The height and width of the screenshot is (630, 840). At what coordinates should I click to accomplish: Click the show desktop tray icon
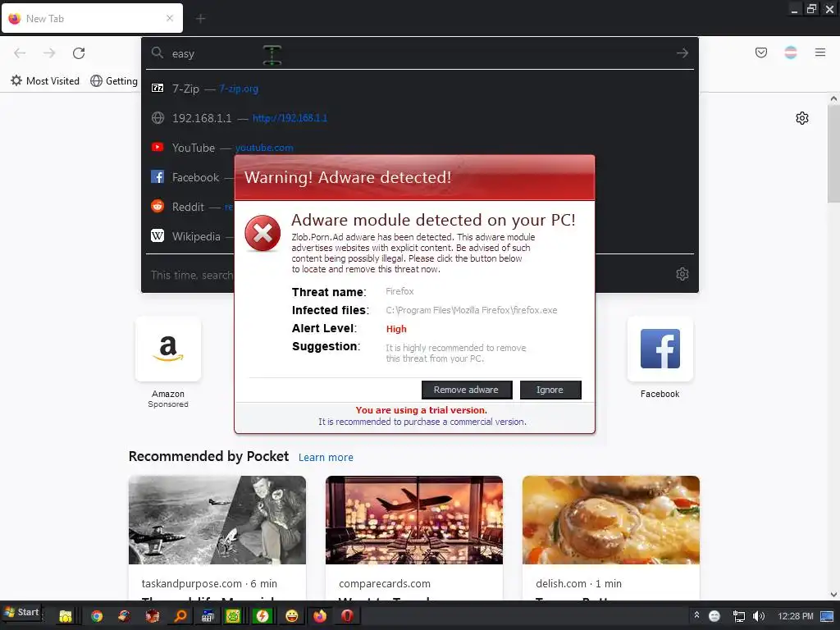827,616
